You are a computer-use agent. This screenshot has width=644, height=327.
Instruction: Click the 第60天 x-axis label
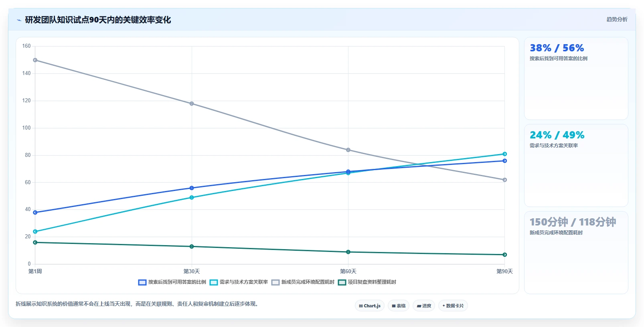[x=348, y=272]
